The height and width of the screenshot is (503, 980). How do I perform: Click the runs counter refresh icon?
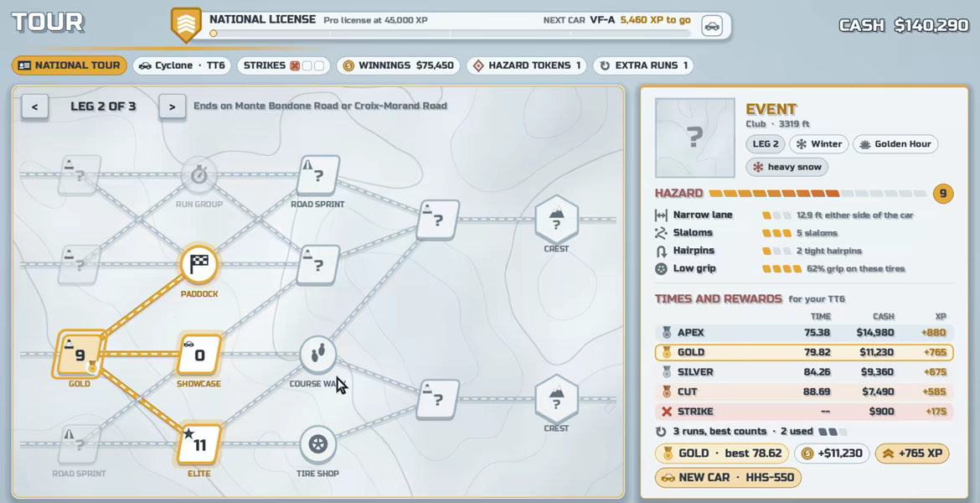tap(661, 432)
